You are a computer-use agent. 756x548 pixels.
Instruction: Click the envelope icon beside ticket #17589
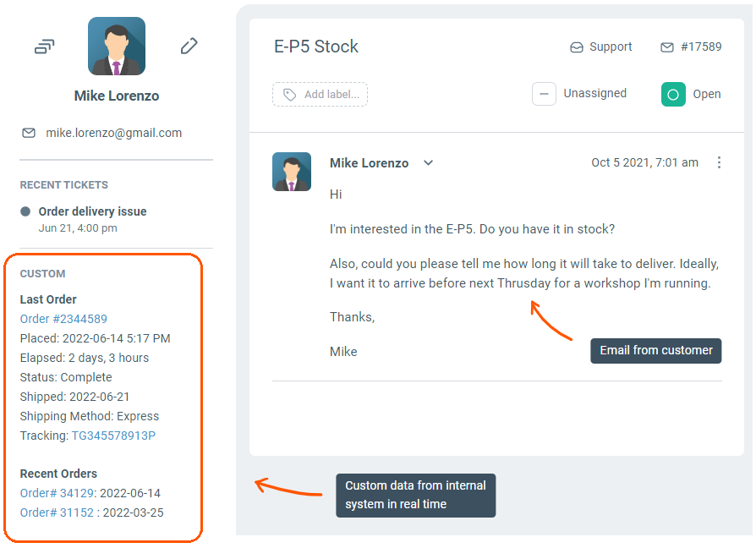click(x=667, y=47)
